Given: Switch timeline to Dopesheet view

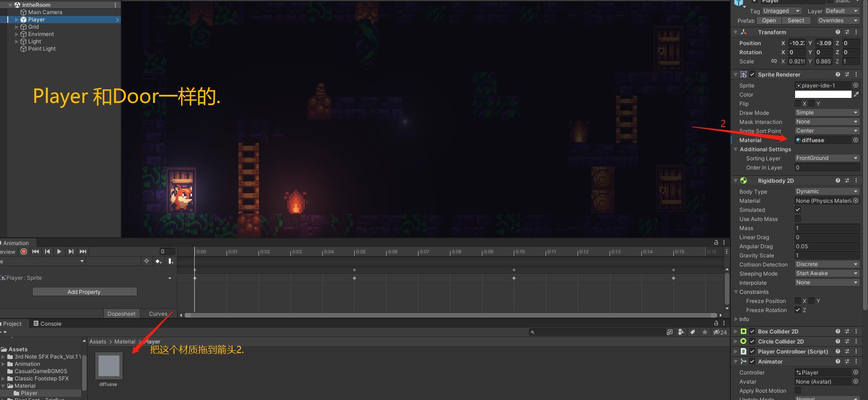Looking at the screenshot, I should coord(121,313).
